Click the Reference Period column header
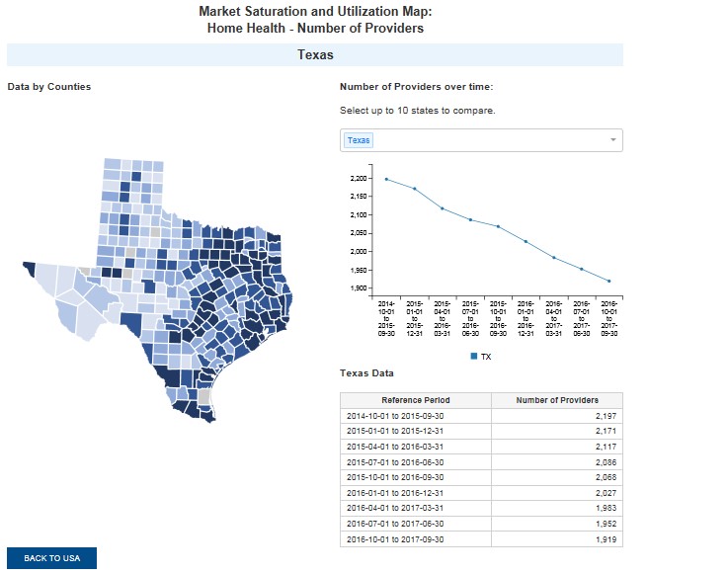The image size is (728, 574). pyautogui.click(x=415, y=400)
